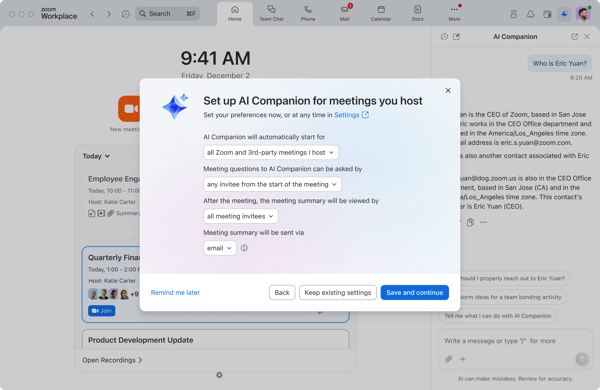Click the document icon in Employee meeting card
600x390 pixels.
click(92, 213)
